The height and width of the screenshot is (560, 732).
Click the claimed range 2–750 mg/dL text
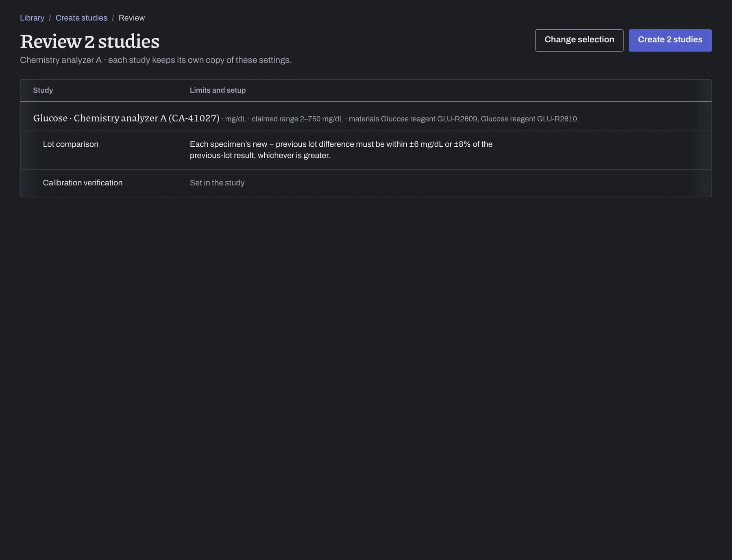tap(297, 119)
